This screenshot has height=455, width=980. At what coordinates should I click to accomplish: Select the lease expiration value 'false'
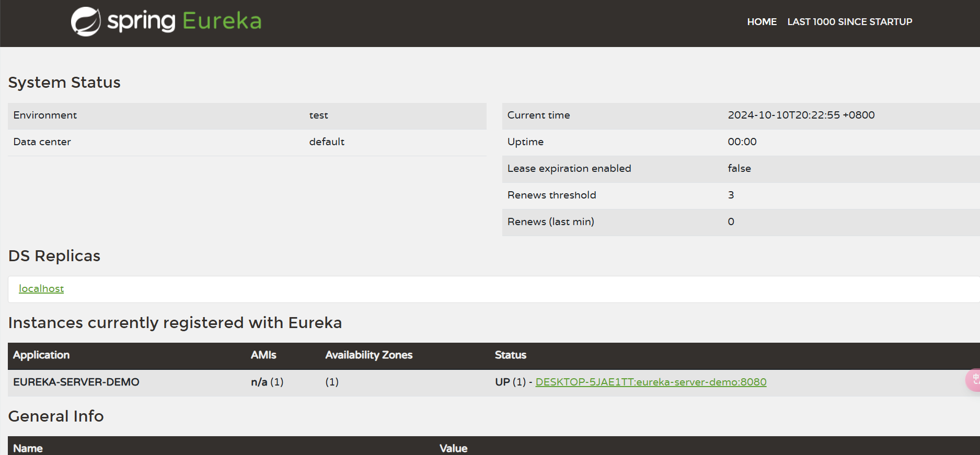[x=739, y=169]
